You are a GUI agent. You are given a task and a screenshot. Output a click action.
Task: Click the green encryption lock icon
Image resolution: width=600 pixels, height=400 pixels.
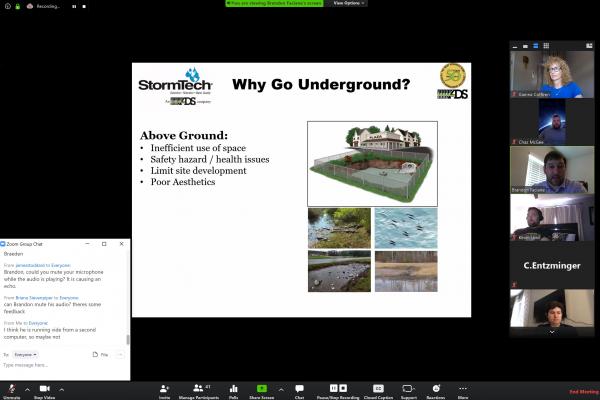[18, 6]
